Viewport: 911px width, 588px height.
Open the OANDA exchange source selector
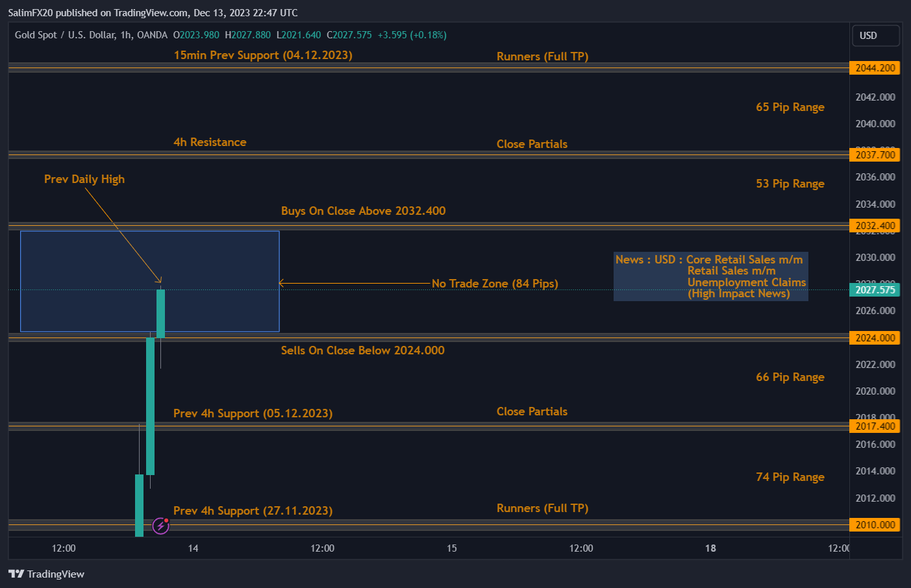(x=152, y=35)
